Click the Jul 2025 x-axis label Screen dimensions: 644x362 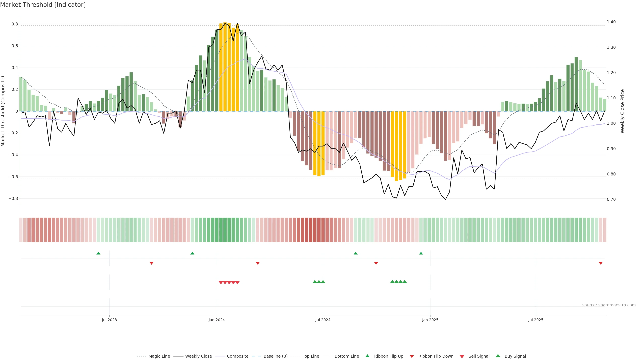click(536, 320)
